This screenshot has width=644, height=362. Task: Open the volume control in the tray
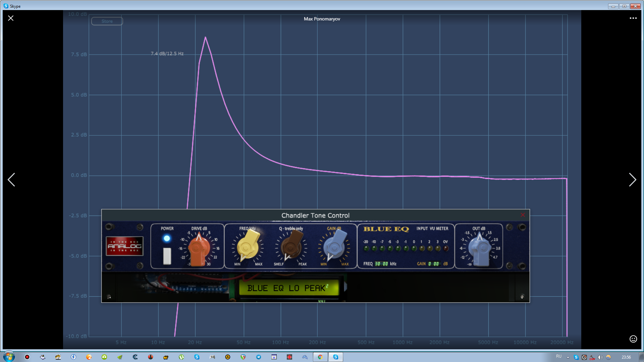point(600,357)
